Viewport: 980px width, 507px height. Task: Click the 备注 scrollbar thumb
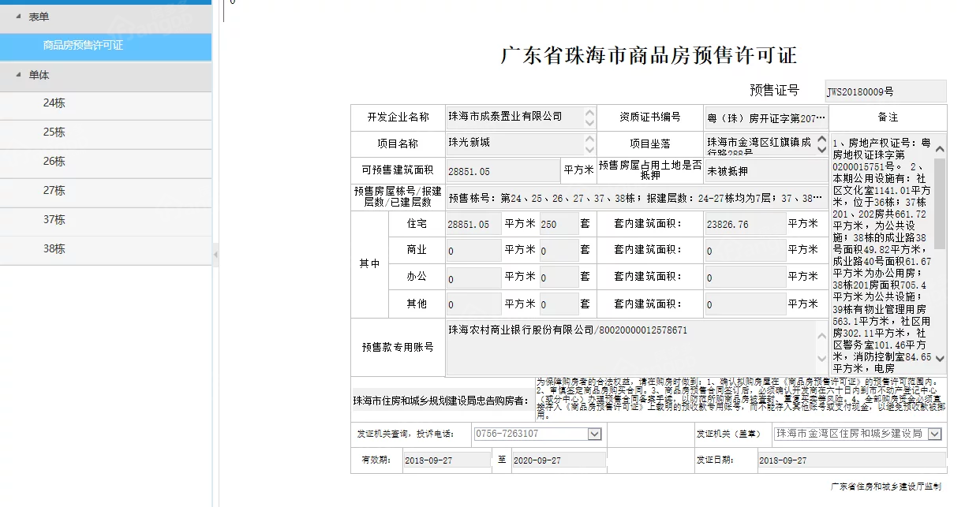(x=940, y=204)
